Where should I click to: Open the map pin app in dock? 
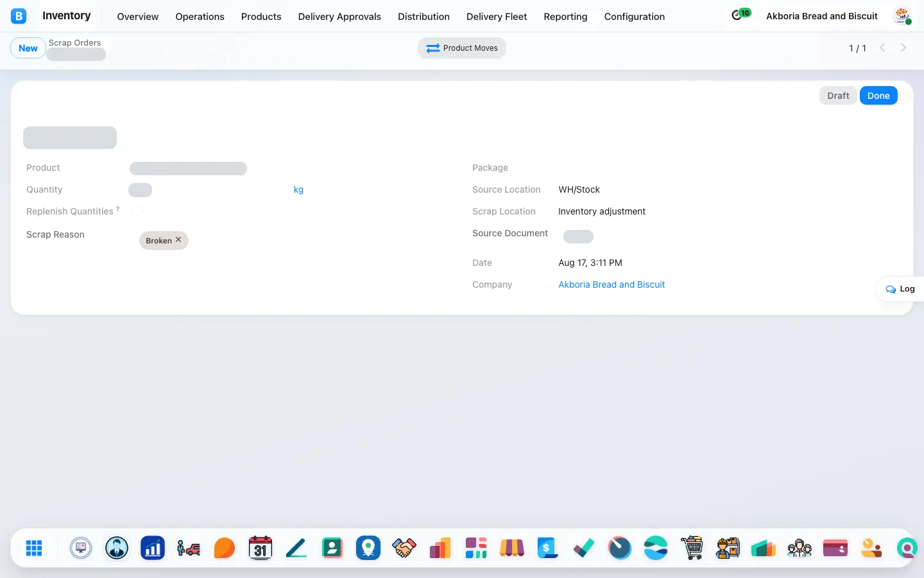[x=368, y=548]
